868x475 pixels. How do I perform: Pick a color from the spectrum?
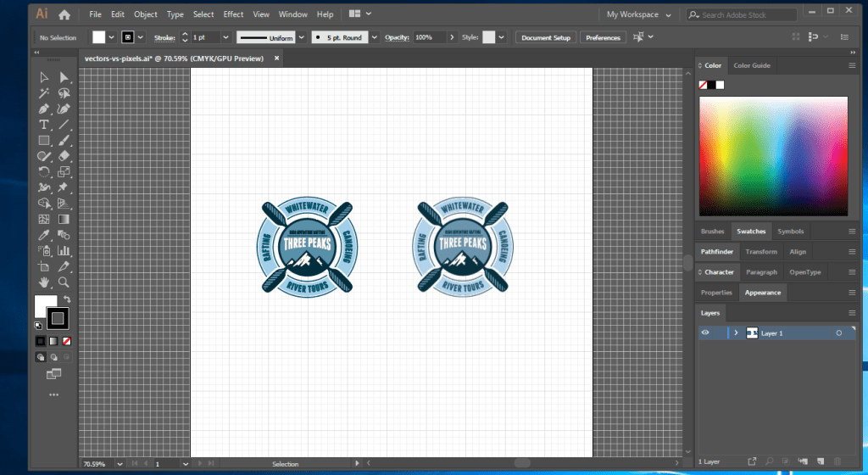772,157
